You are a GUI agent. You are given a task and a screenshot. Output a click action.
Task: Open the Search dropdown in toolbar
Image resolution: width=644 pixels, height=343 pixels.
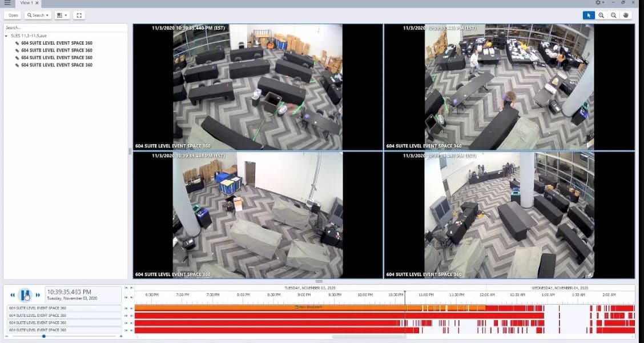(38, 15)
